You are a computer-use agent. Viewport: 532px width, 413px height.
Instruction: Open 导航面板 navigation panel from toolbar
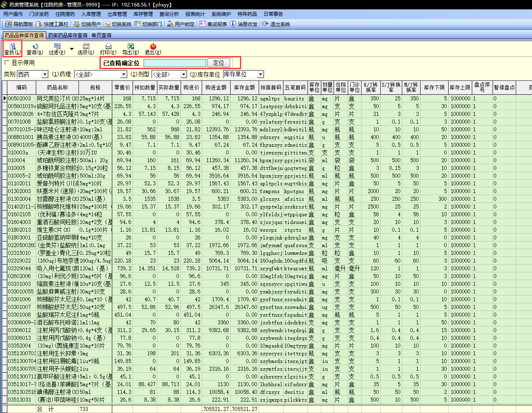pos(19,24)
